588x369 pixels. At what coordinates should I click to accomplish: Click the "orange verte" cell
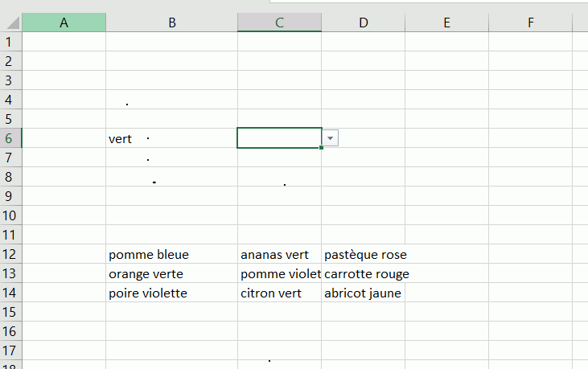coord(171,274)
